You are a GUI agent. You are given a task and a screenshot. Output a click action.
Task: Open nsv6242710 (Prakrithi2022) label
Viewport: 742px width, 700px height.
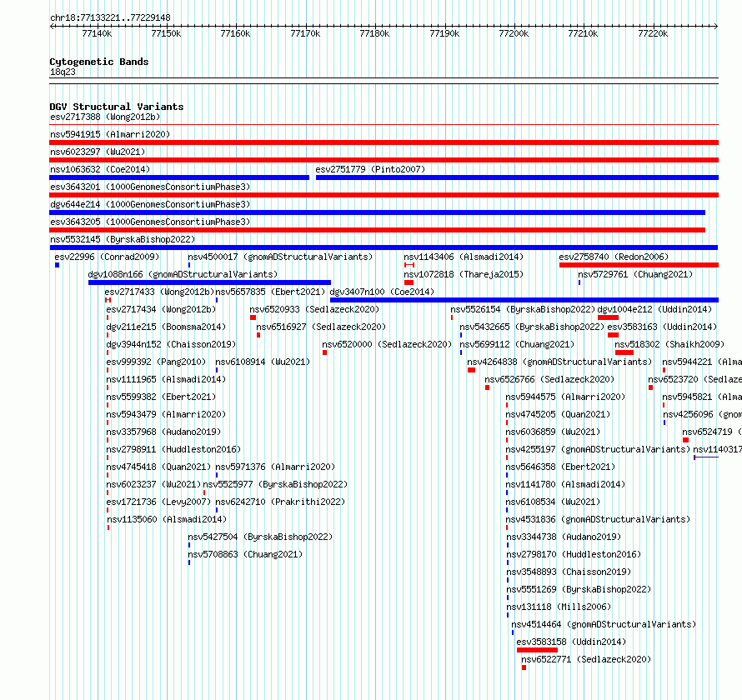tap(280, 502)
